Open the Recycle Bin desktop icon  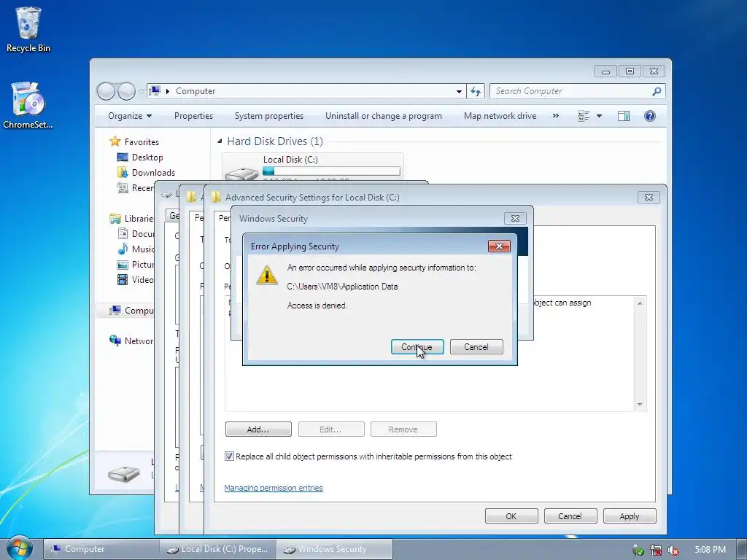pyautogui.click(x=28, y=29)
